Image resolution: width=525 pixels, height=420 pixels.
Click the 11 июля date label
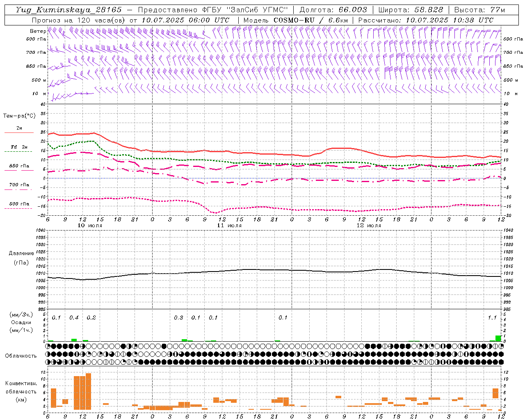click(229, 226)
